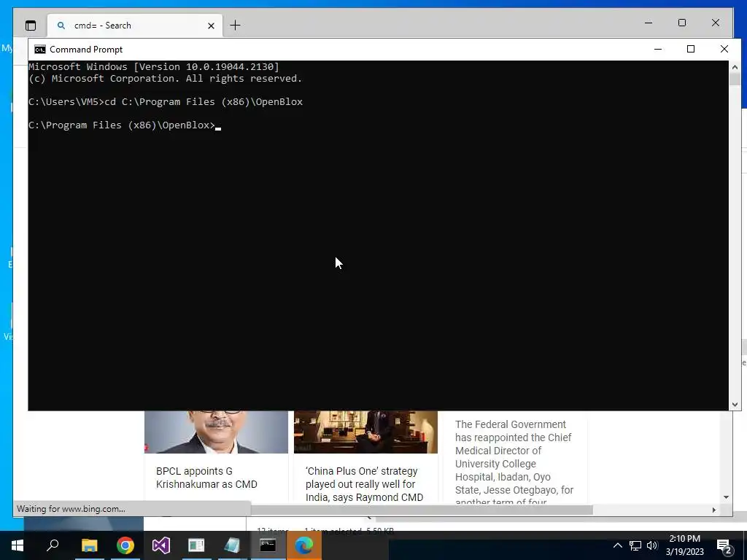Screen dimensions: 747x560
Task: Click Command Prompt scrollbar down arrow
Action: click(735, 404)
